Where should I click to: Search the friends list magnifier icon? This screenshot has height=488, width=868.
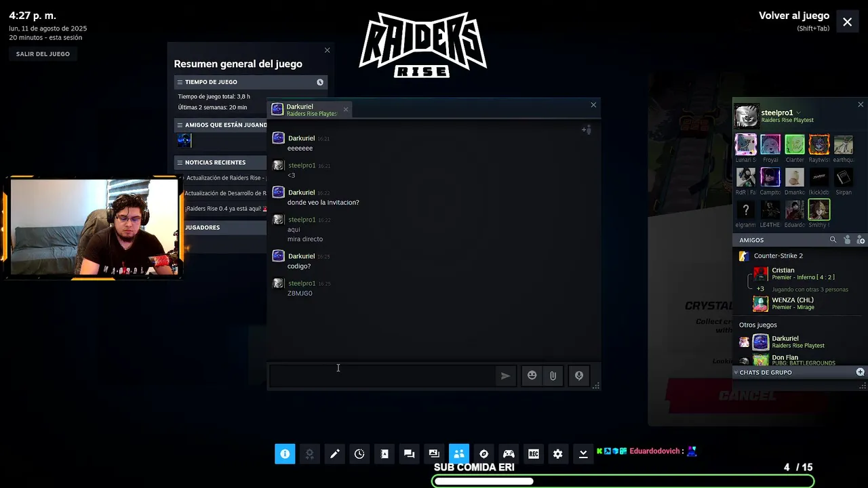pyautogui.click(x=833, y=240)
